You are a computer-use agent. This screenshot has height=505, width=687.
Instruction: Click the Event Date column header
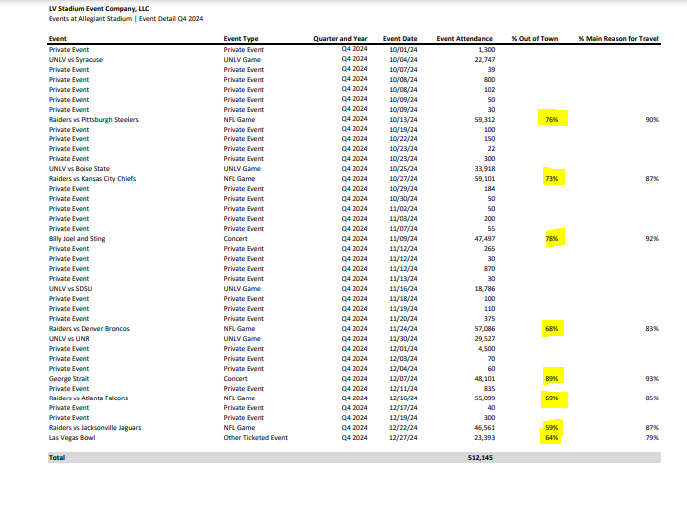tap(400, 38)
